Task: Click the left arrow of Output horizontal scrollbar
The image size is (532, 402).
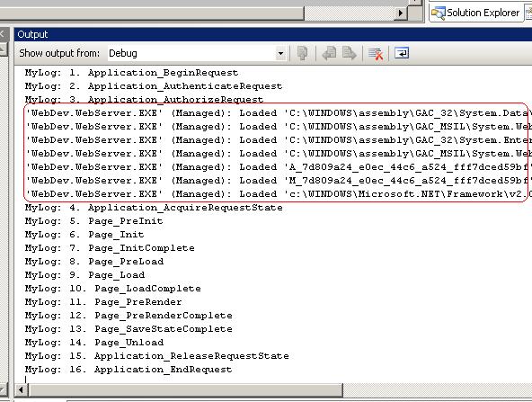Action: click(21, 389)
